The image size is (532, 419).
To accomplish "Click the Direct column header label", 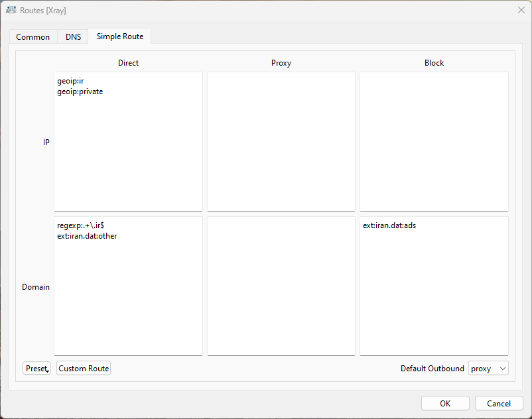I will click(128, 63).
